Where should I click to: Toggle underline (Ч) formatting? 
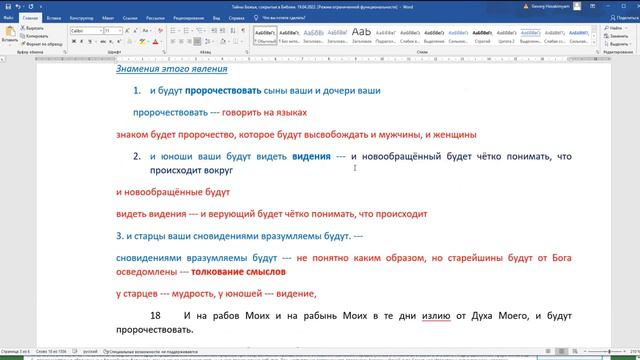tap(90, 42)
